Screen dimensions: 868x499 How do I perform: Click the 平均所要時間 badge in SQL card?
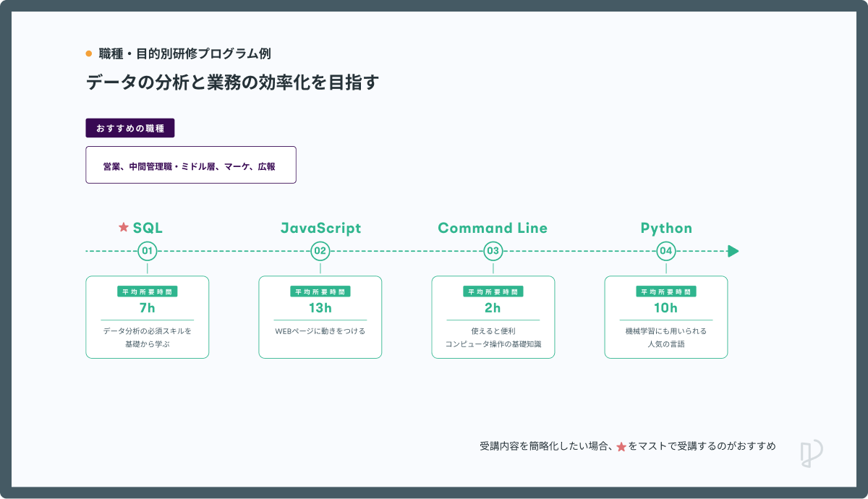148,291
